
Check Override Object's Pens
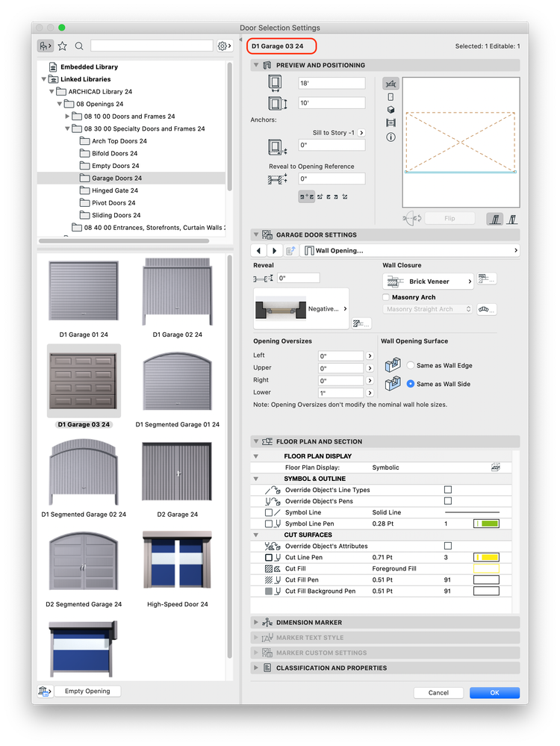point(448,501)
